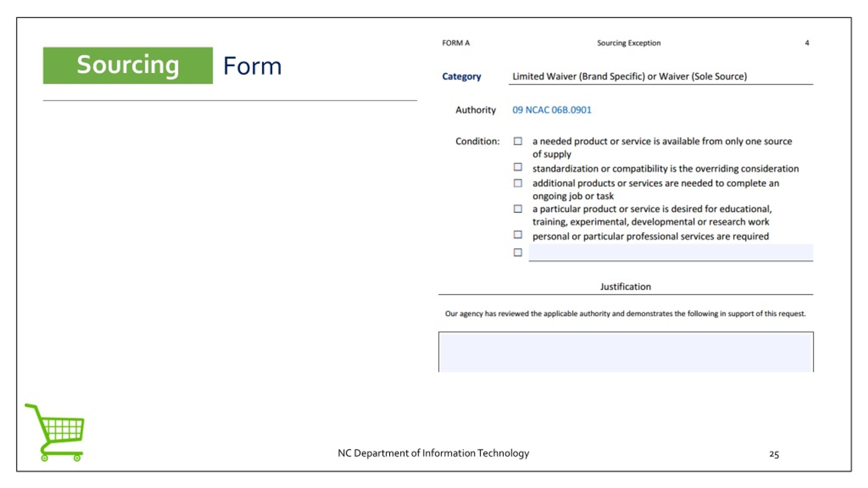Viewport: 868px width, 488px height.
Task: Click the Category field value text
Action: click(630, 76)
